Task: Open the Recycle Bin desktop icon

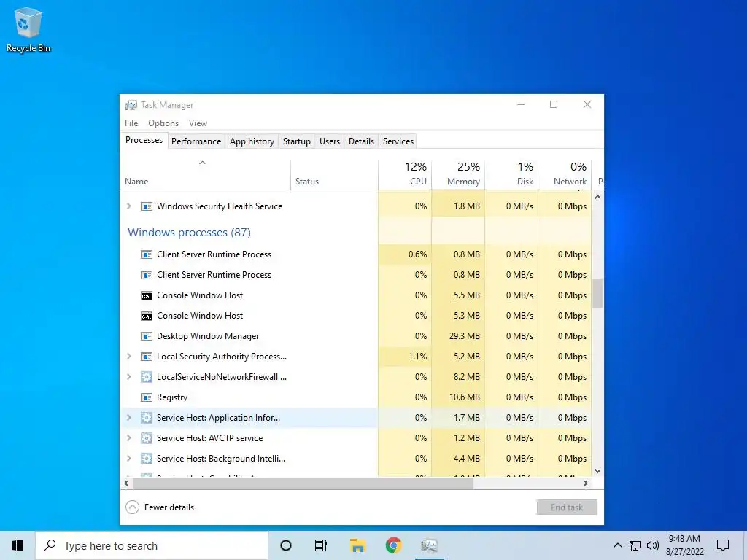Action: 28,31
